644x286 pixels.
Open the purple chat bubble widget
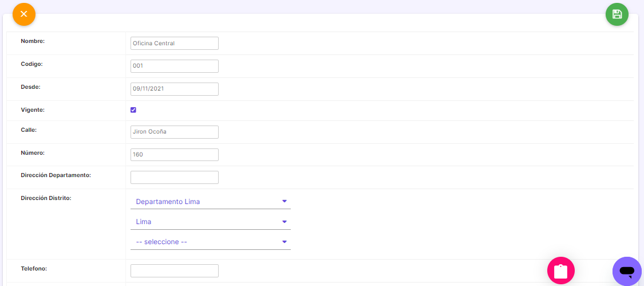[627, 271]
